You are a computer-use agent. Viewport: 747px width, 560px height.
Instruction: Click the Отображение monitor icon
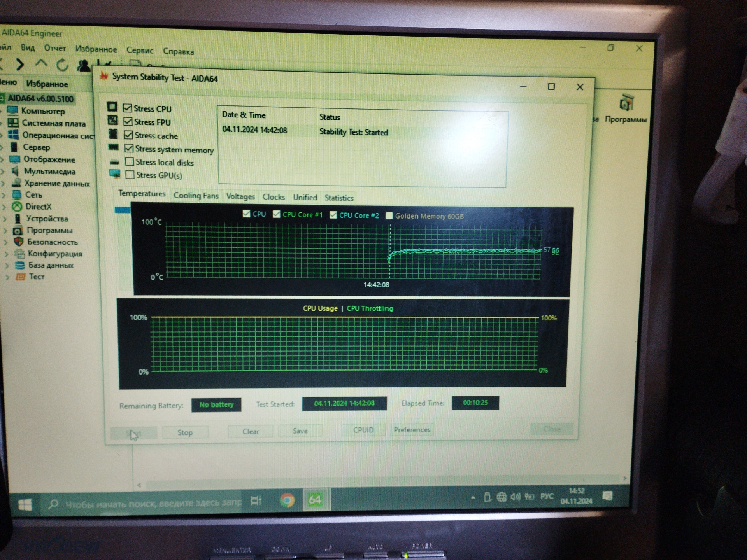pyautogui.click(x=15, y=159)
